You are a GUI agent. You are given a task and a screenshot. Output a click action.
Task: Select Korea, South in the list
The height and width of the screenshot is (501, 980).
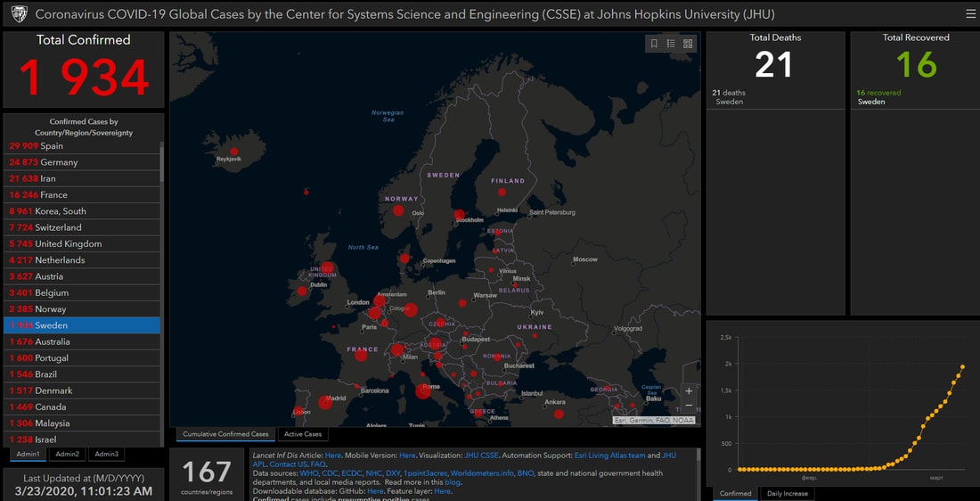click(82, 211)
